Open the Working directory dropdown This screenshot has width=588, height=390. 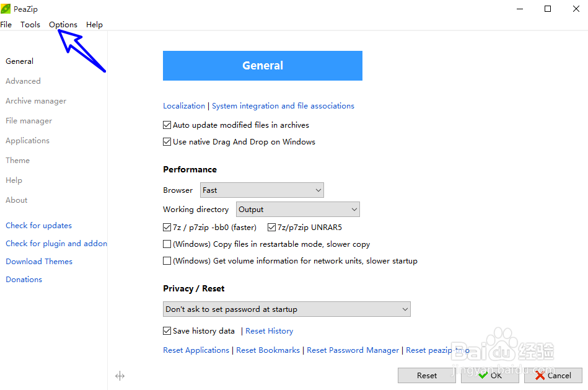(298, 210)
